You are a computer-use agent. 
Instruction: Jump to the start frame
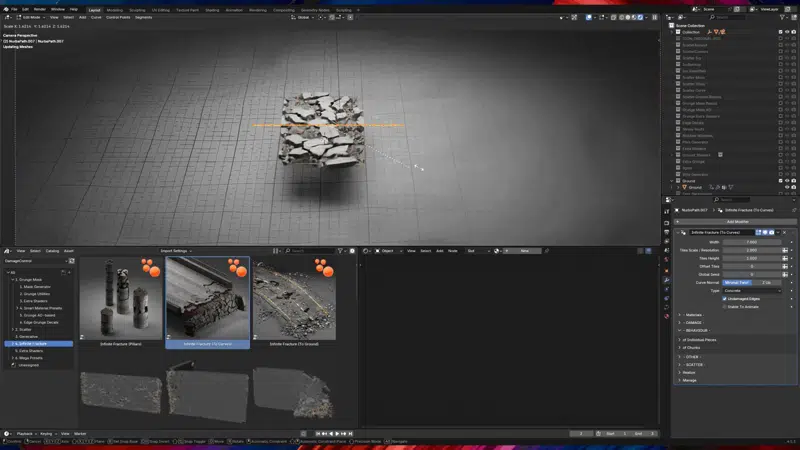(x=318, y=434)
